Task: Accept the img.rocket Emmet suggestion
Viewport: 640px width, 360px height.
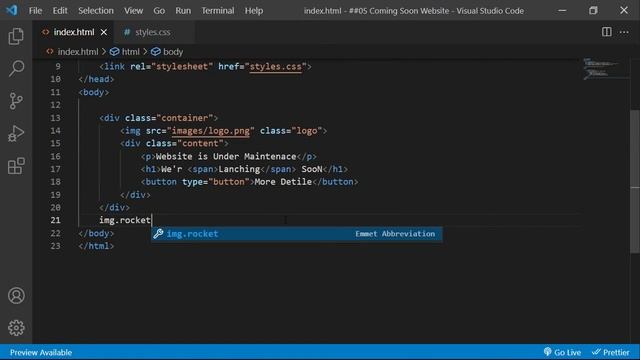Action: pyautogui.click(x=296, y=234)
